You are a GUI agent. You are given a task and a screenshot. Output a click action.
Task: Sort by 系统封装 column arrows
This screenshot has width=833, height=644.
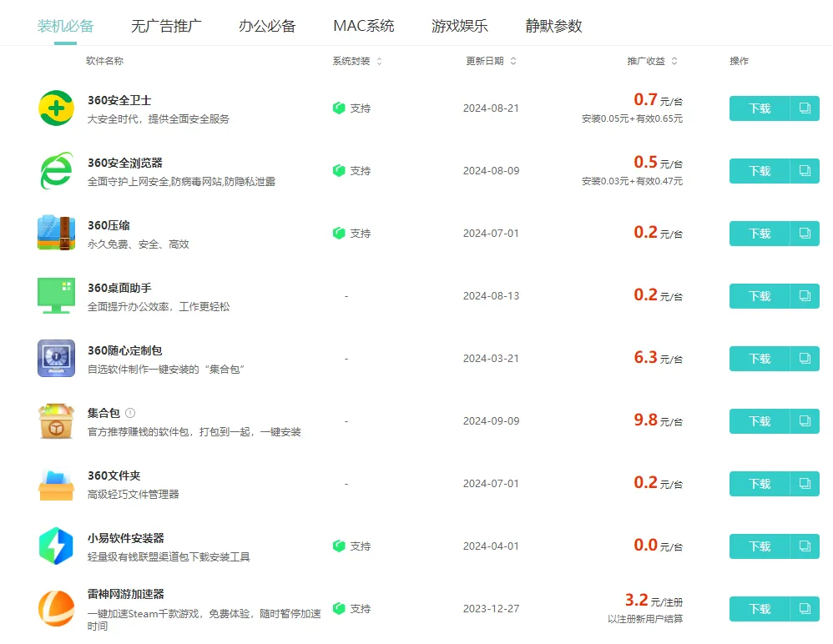(379, 61)
